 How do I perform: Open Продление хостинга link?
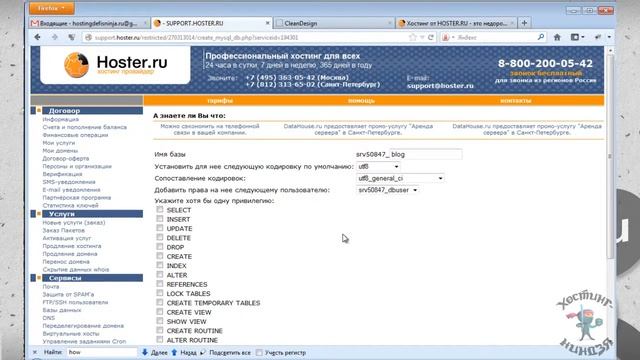tap(72, 246)
